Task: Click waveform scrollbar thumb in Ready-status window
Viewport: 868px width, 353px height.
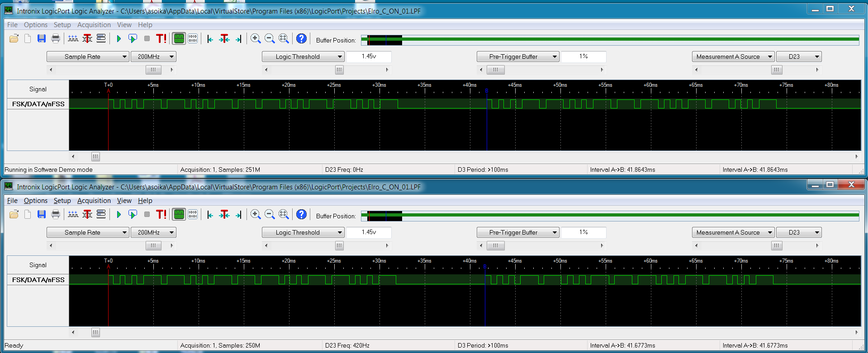Action: [95, 333]
